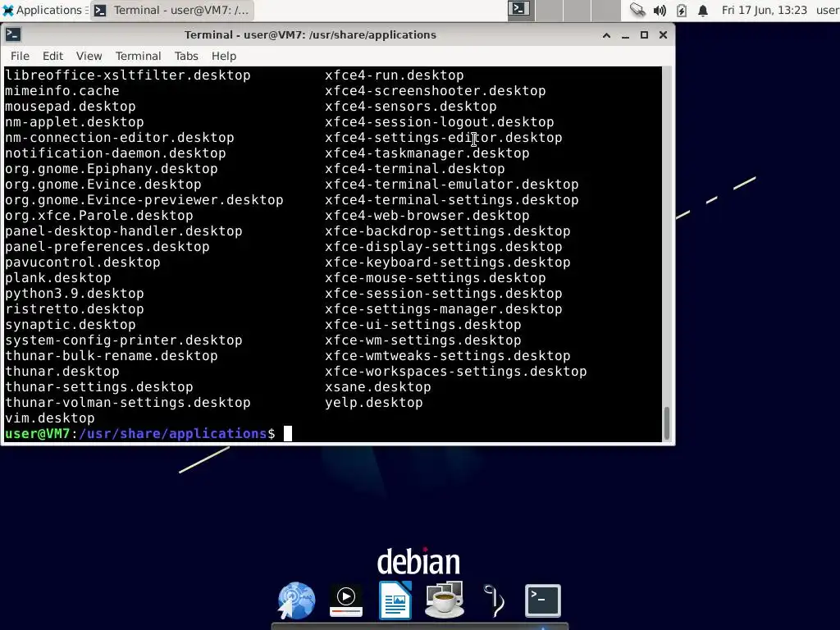Open the Tabs menu
Viewport: 840px width, 630px height.
pos(186,56)
